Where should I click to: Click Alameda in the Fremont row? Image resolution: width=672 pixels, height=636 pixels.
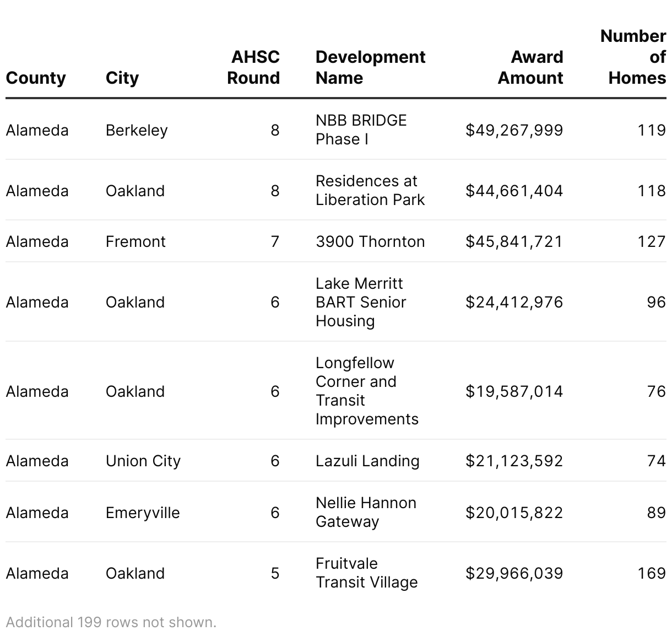(37, 241)
